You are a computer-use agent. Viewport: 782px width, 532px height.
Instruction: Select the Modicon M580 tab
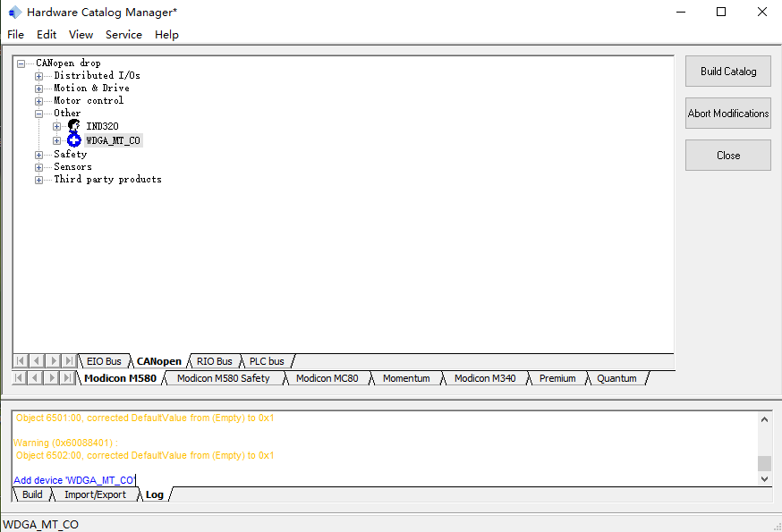click(x=120, y=378)
